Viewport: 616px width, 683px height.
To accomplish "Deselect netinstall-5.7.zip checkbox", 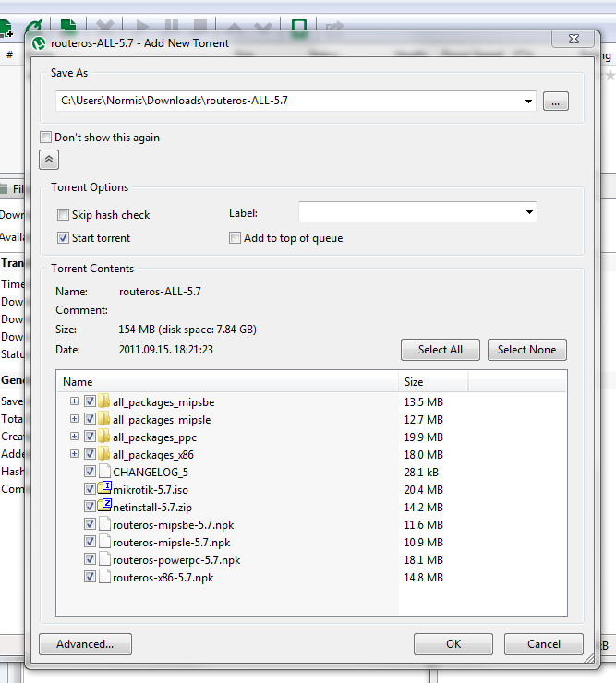I will 90,507.
